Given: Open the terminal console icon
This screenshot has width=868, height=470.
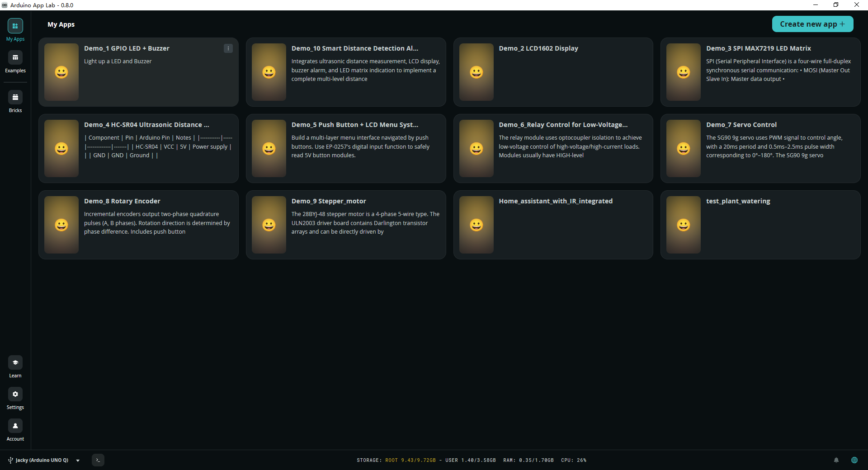Looking at the screenshot, I should tap(98, 460).
